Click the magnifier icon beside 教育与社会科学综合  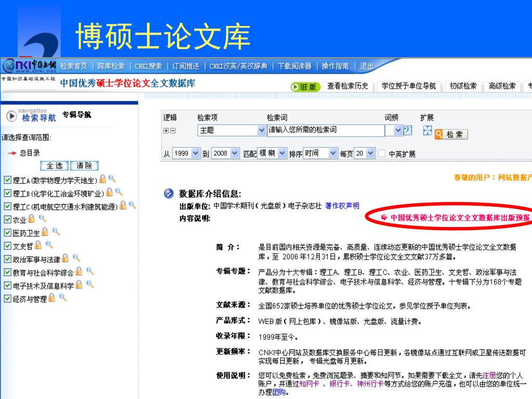(x=90, y=271)
